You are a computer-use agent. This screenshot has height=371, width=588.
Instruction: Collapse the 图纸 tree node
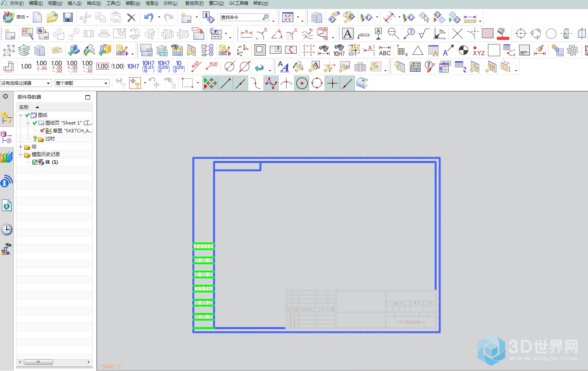pos(21,115)
